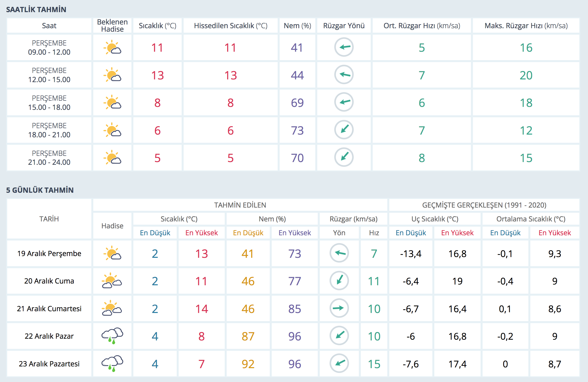Click the Hissedilen Sıcaklık column header
588x382 pixels.
point(230,25)
